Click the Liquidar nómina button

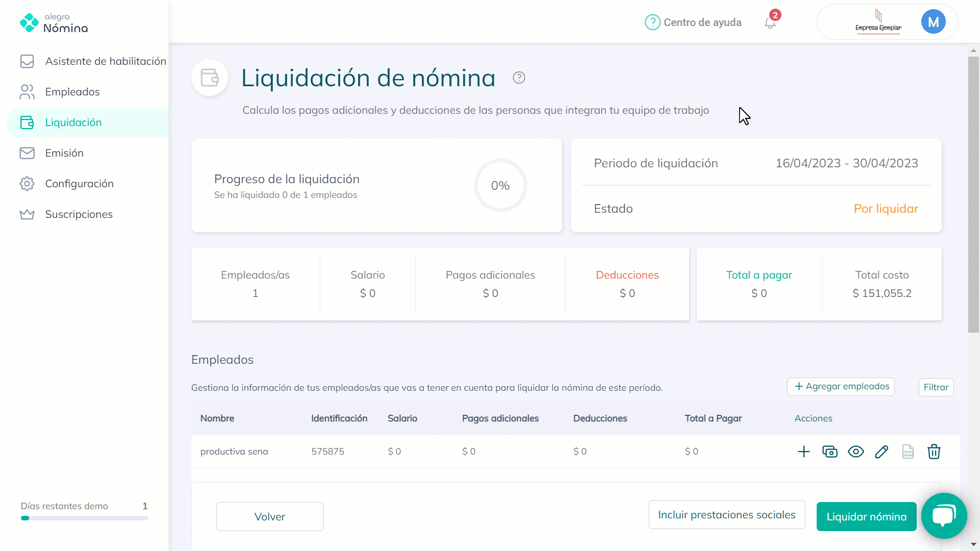(866, 516)
